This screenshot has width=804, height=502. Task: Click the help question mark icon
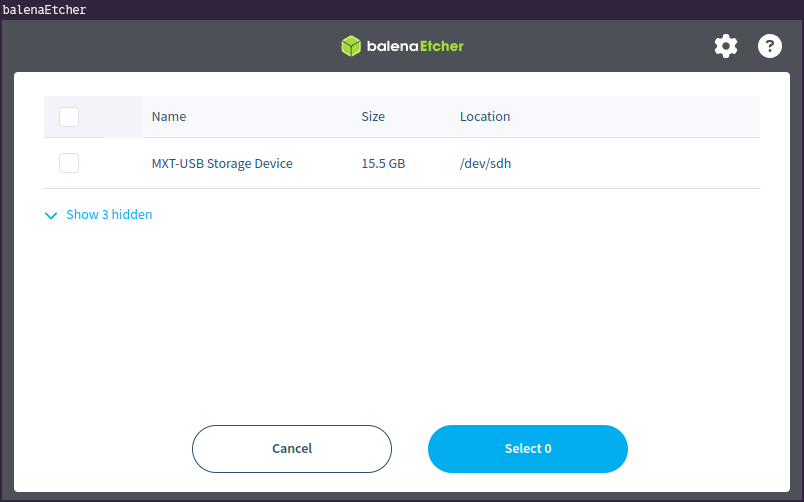[769, 46]
